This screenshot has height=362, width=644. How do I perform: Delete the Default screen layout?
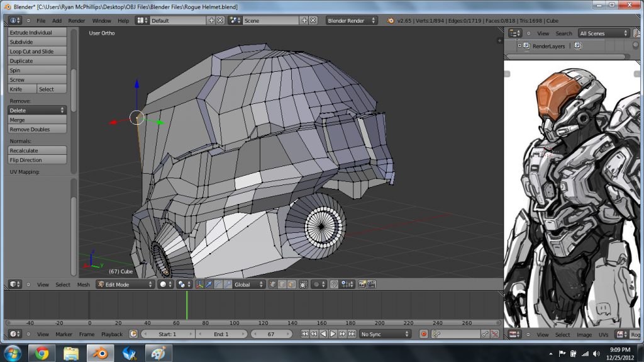(221, 21)
